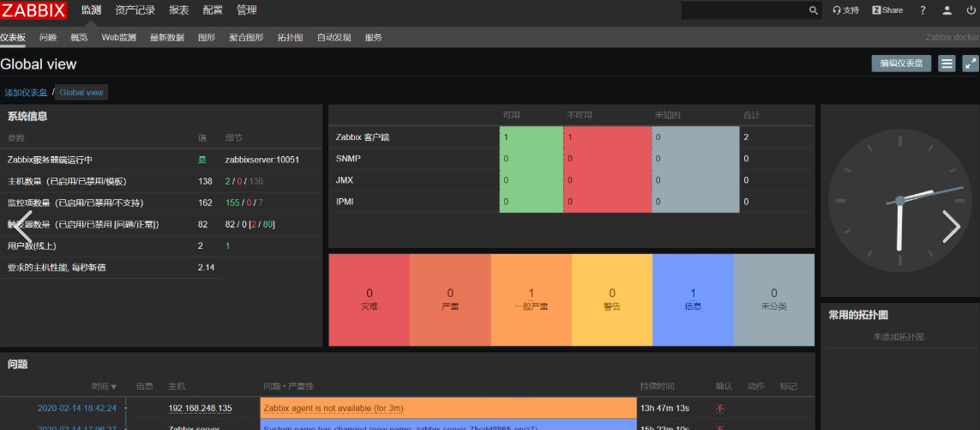Click the 系统信息 widget header

pyautogui.click(x=27, y=116)
